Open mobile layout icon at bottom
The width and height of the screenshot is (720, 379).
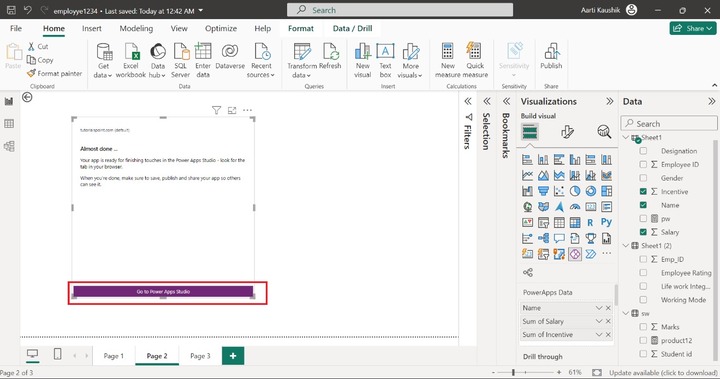point(57,354)
